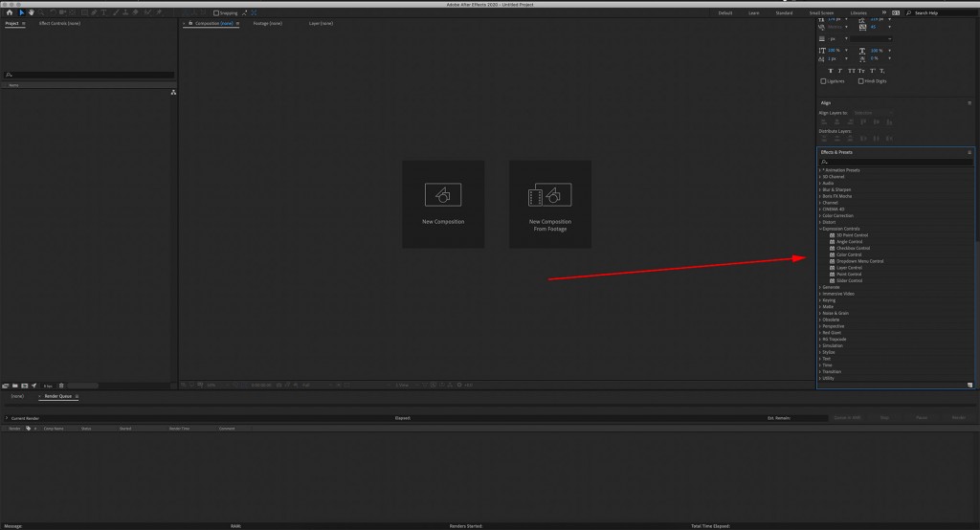Select the Brush tool
The height and width of the screenshot is (530, 980).
click(116, 12)
